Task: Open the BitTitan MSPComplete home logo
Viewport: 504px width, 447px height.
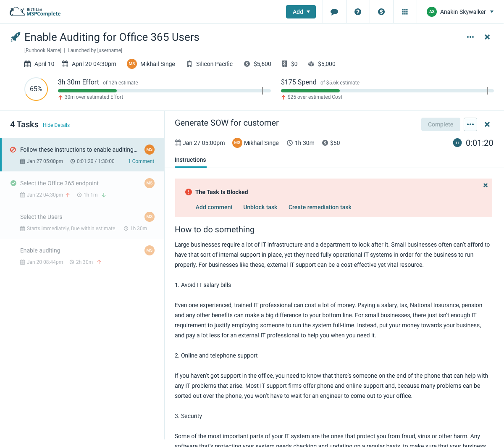Action: pos(35,12)
